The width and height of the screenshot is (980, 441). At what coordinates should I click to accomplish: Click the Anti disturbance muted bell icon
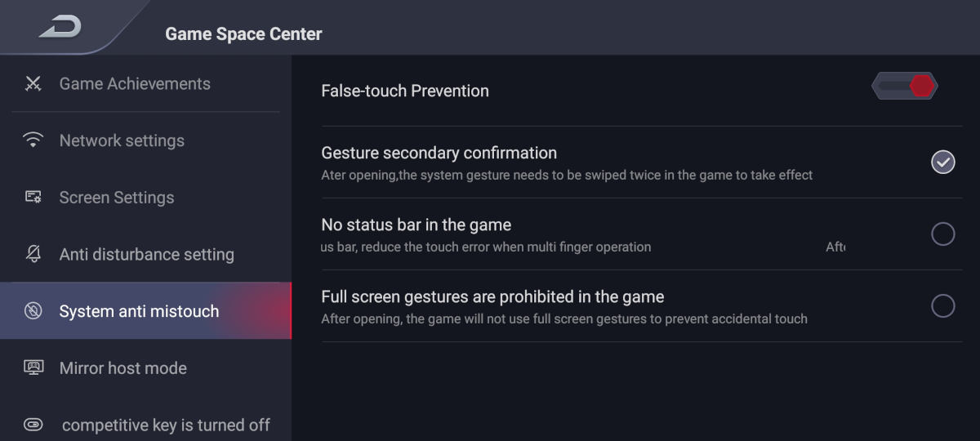(33, 254)
